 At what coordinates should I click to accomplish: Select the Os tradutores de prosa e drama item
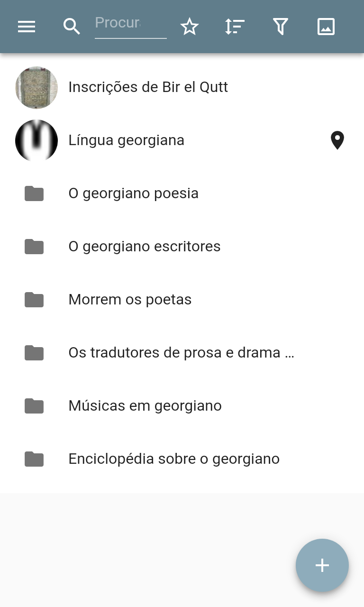182,353
